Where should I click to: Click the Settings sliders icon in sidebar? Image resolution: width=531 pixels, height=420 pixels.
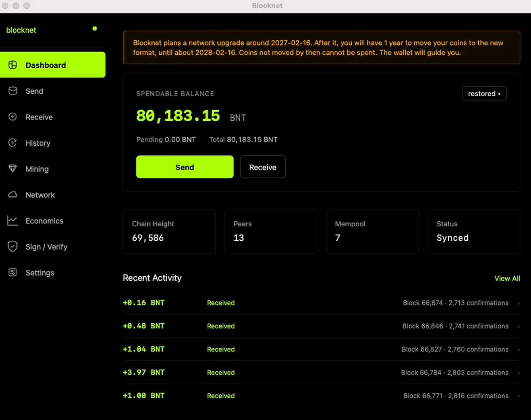pyautogui.click(x=13, y=273)
